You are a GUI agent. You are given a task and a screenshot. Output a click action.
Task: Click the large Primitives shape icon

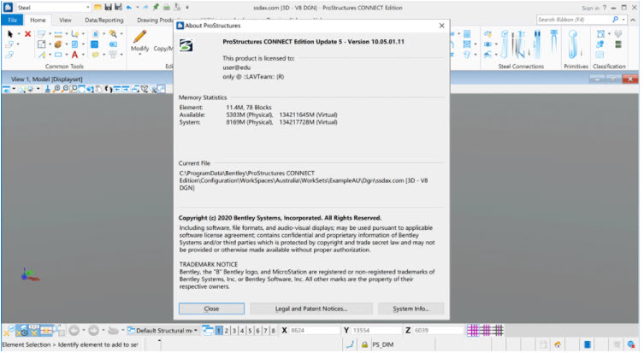574,44
